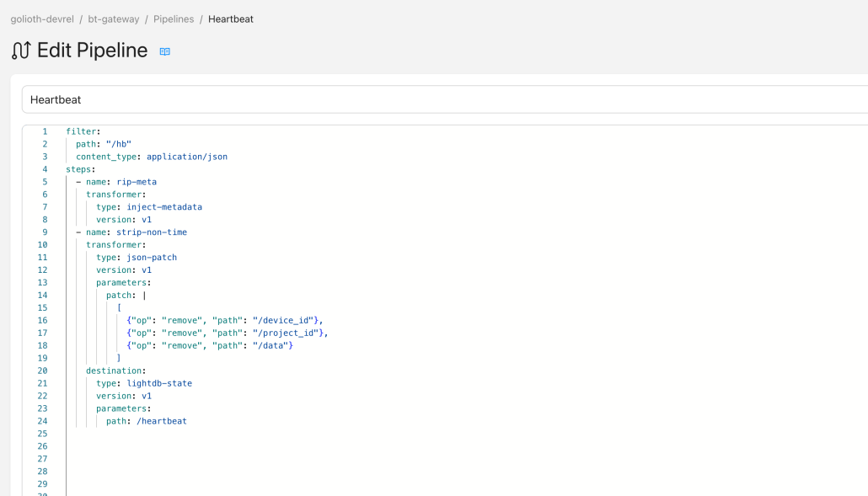Click type lightdb-state line
868x496 pixels.
(x=144, y=384)
